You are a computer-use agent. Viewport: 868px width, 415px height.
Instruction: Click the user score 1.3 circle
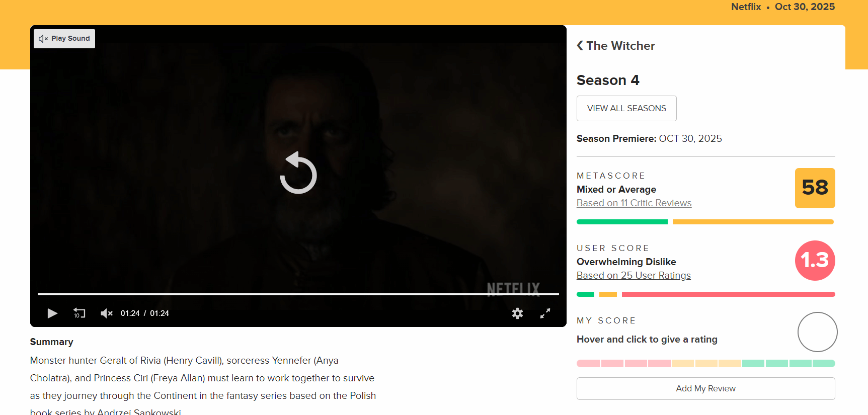pyautogui.click(x=815, y=261)
